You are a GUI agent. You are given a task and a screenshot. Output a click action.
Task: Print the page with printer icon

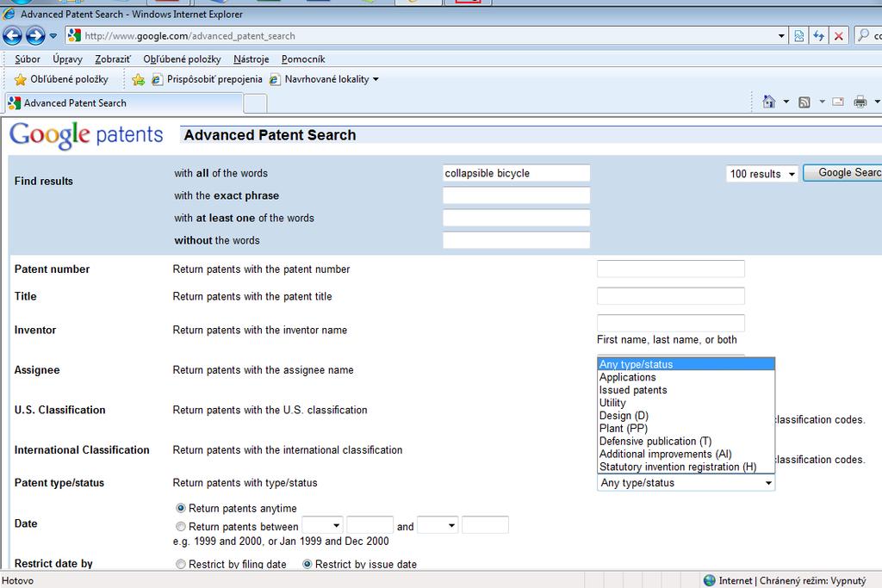(860, 102)
